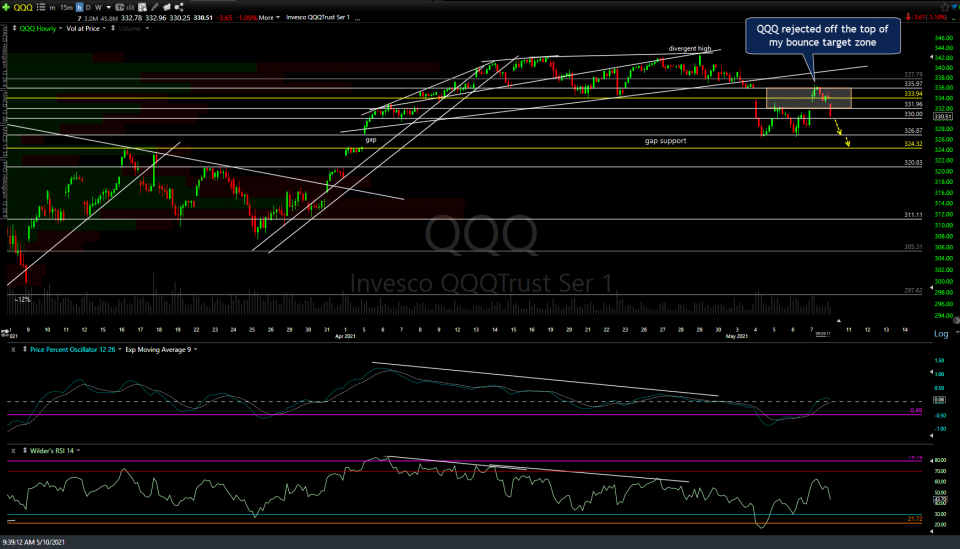Click the 297.62 price level label

click(x=913, y=291)
